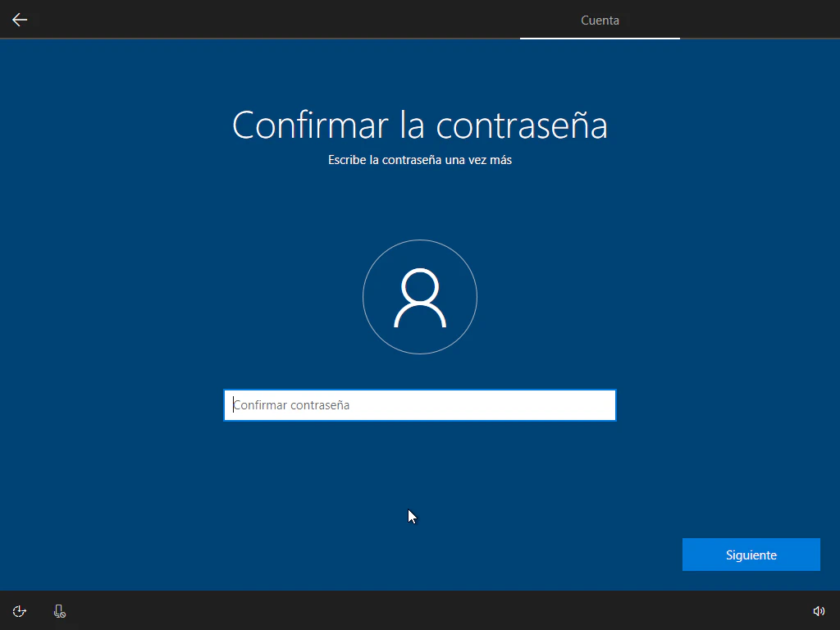Image resolution: width=840 pixels, height=630 pixels.
Task: Go back with the left arrow
Action: (x=20, y=20)
